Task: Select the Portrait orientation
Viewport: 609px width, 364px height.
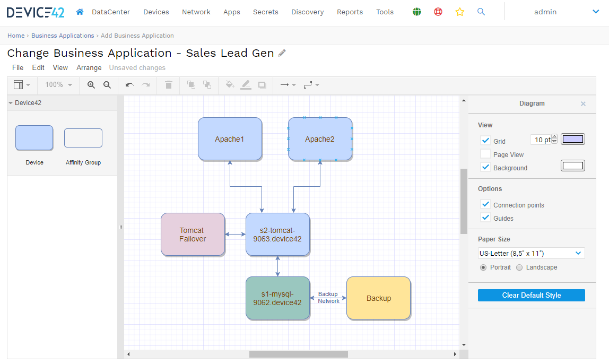Action: click(483, 267)
